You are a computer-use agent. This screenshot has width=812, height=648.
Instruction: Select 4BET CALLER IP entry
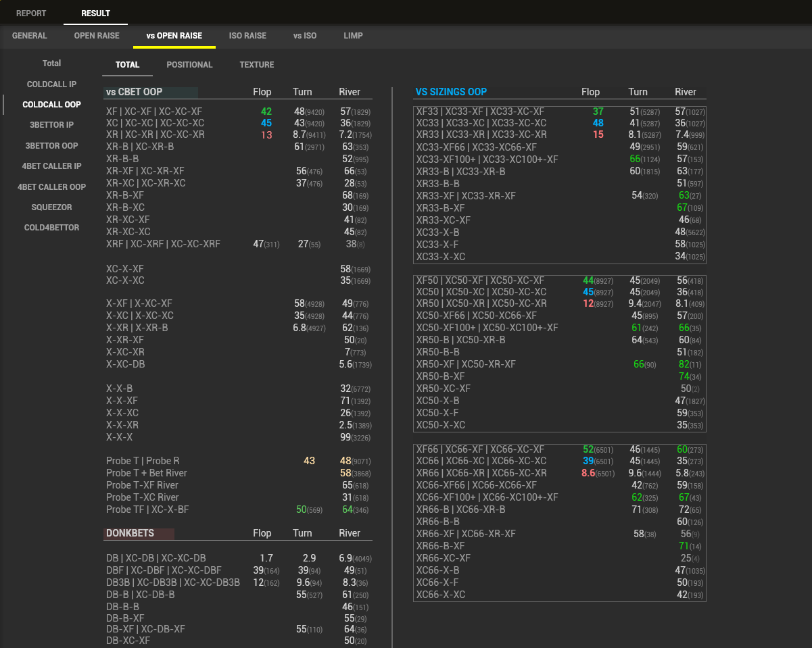tap(52, 166)
